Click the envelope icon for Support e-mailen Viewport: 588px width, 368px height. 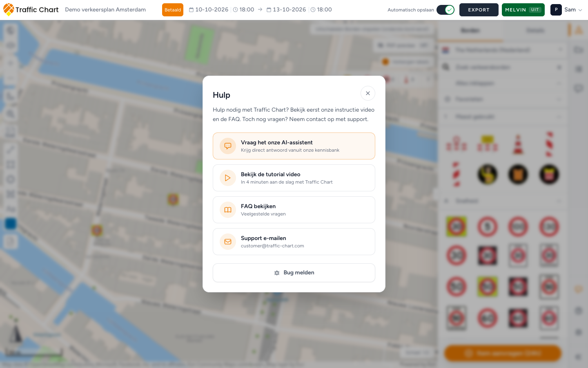pyautogui.click(x=228, y=242)
